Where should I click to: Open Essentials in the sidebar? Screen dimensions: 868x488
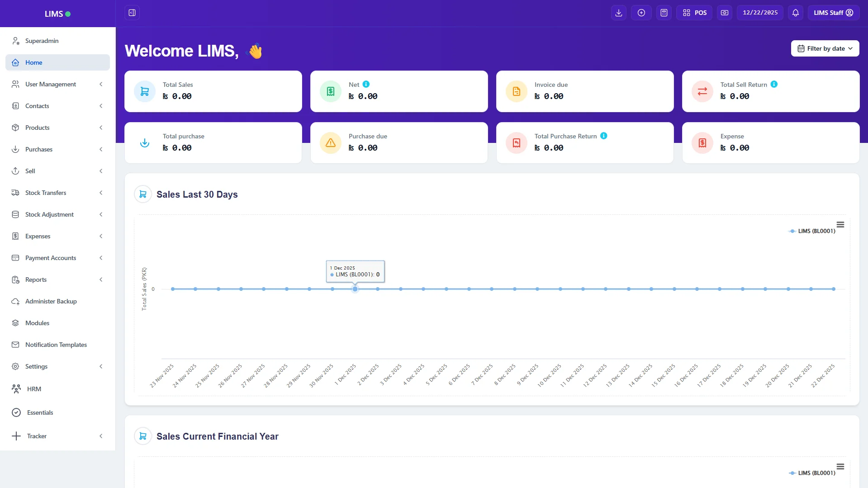click(x=58, y=412)
